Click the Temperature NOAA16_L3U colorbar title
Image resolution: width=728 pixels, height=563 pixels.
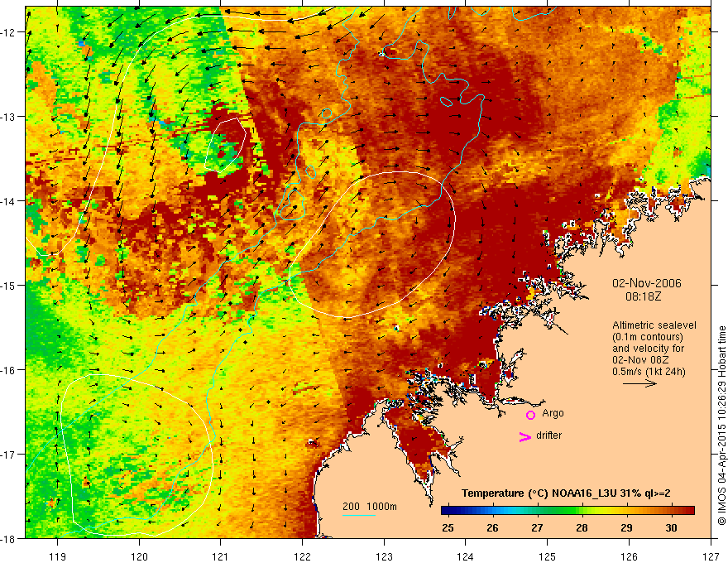(566, 493)
